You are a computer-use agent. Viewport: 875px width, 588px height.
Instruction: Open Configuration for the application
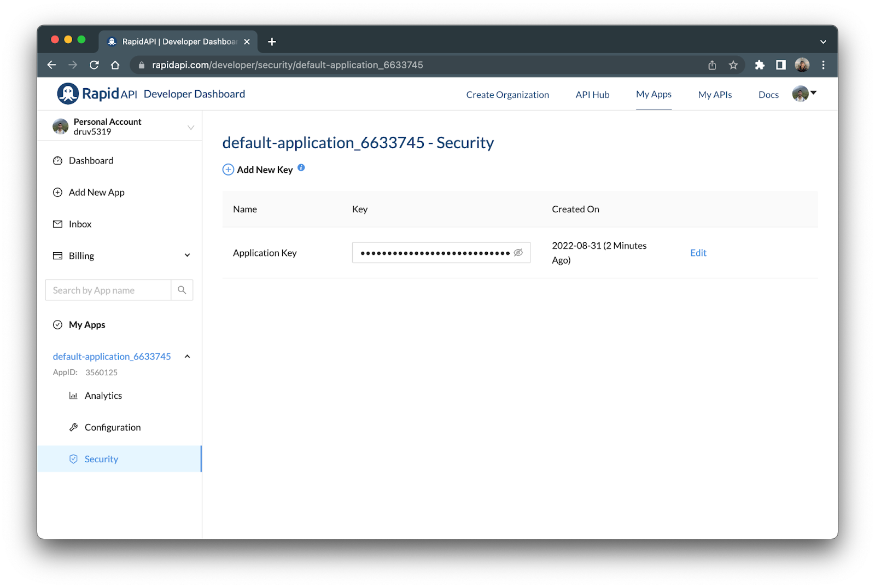click(x=113, y=427)
